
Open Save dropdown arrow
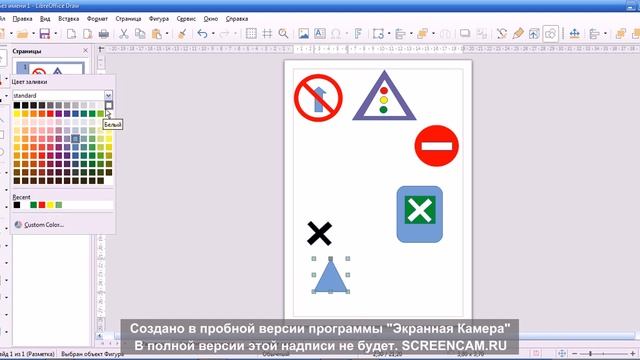click(55, 33)
